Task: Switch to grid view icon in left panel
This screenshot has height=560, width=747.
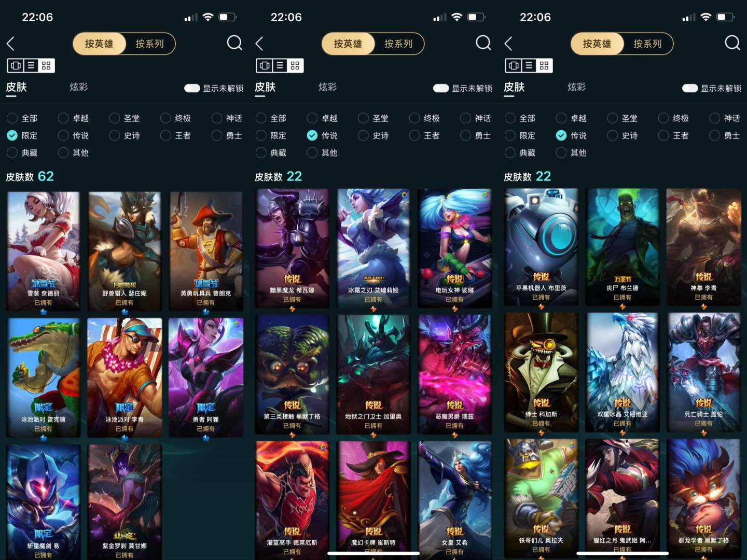Action: (46, 65)
